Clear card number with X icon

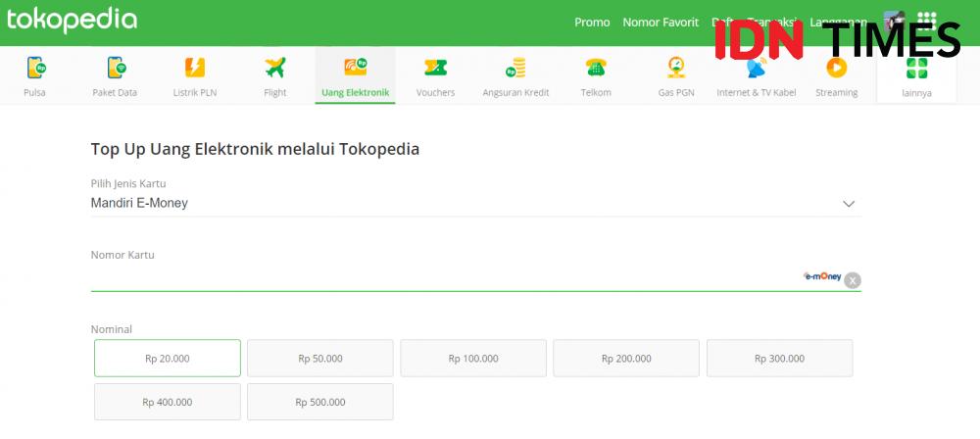tap(852, 280)
